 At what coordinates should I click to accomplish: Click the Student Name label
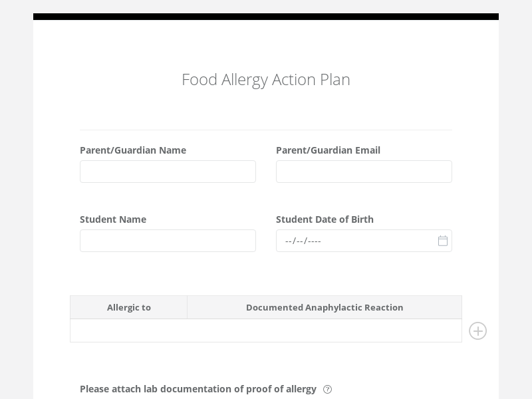[x=113, y=219]
